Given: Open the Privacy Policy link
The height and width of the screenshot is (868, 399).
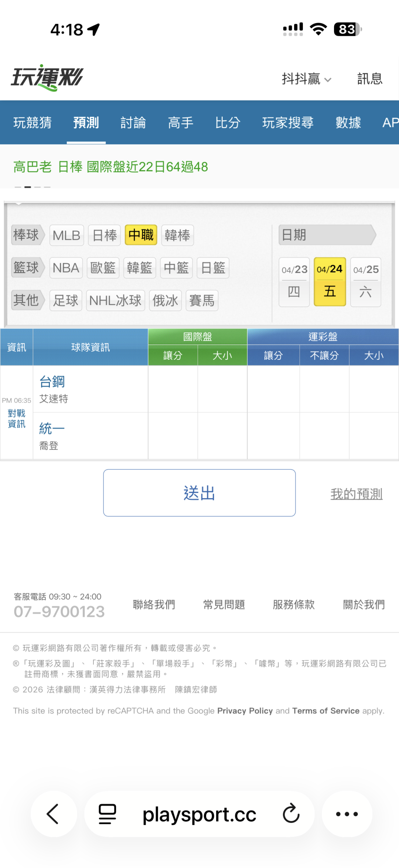Looking at the screenshot, I should click(245, 711).
